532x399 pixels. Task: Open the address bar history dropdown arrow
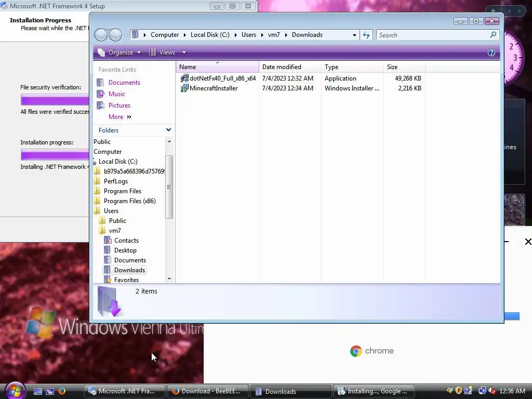(354, 35)
